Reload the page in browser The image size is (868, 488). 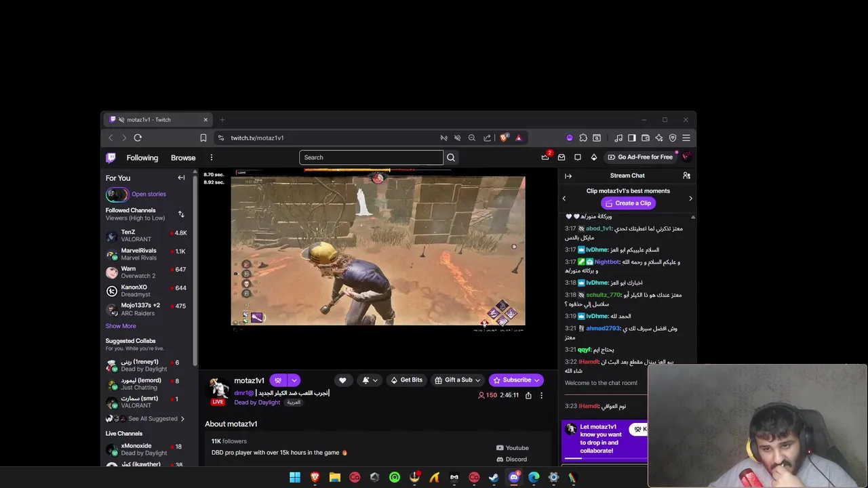coord(138,138)
